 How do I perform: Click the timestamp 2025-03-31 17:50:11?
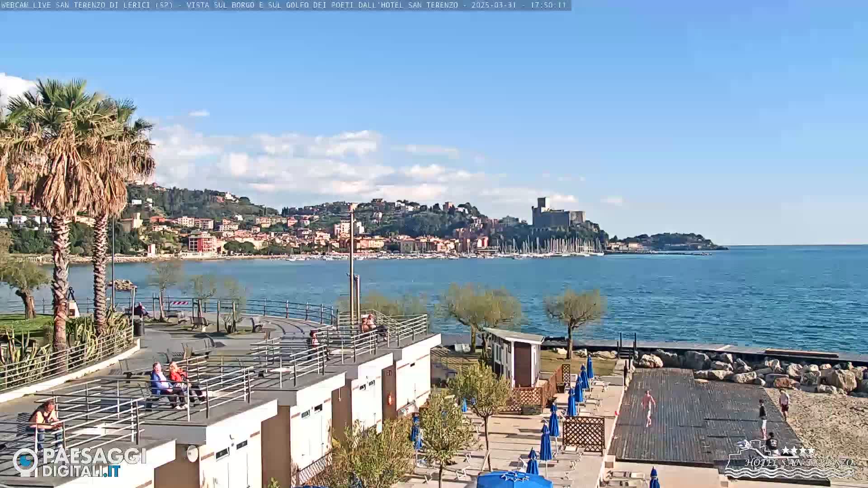click(519, 5)
